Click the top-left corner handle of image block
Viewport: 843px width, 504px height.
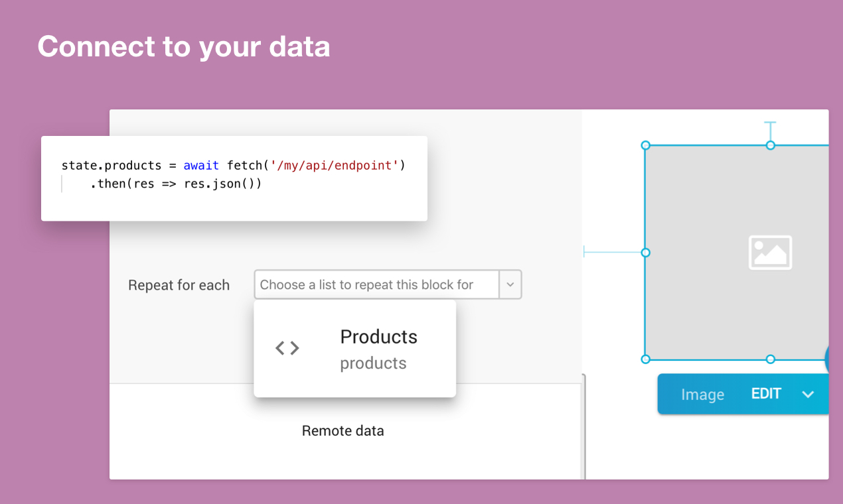(x=645, y=145)
